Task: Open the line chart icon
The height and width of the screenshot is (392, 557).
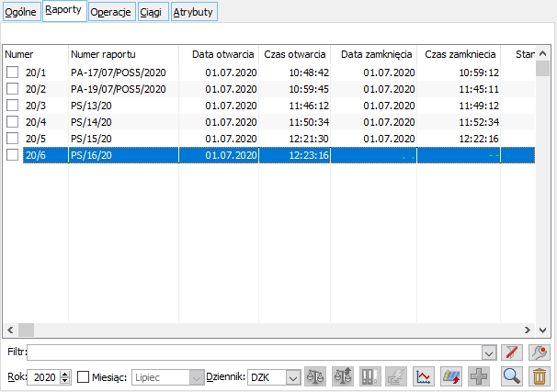Action: tap(424, 376)
